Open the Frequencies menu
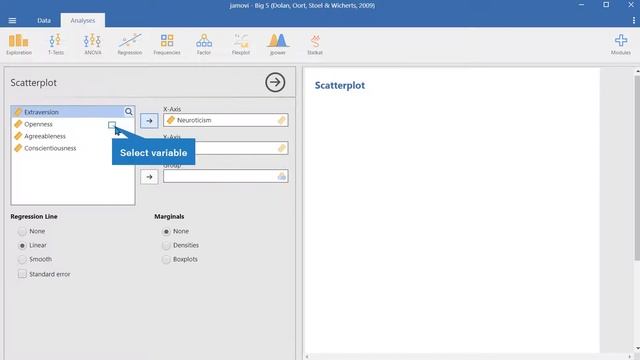 pyautogui.click(x=167, y=44)
